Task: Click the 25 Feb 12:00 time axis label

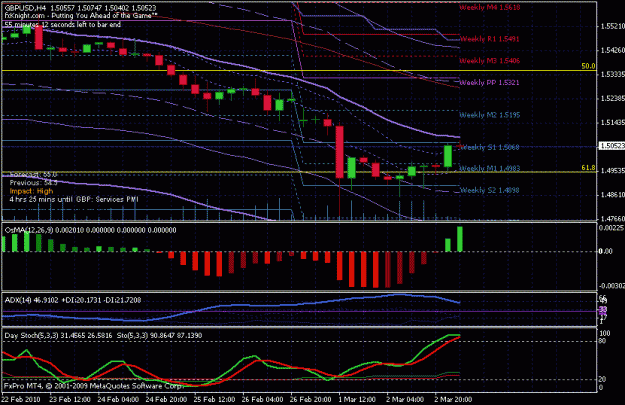Action: (x=214, y=399)
